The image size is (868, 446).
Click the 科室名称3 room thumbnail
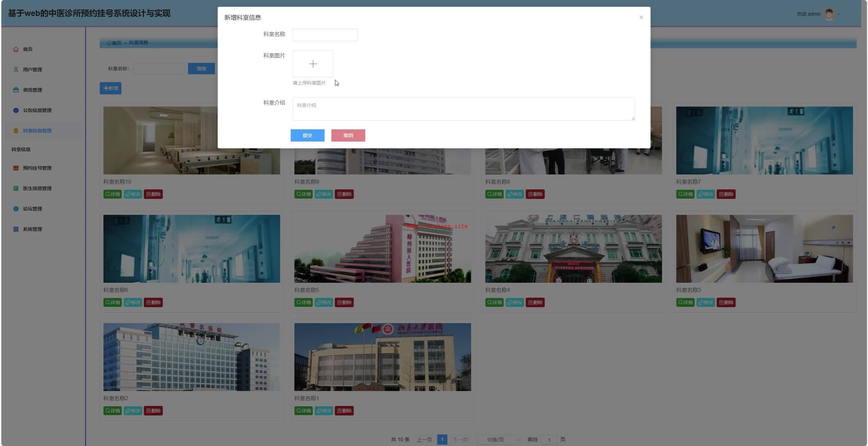point(764,248)
